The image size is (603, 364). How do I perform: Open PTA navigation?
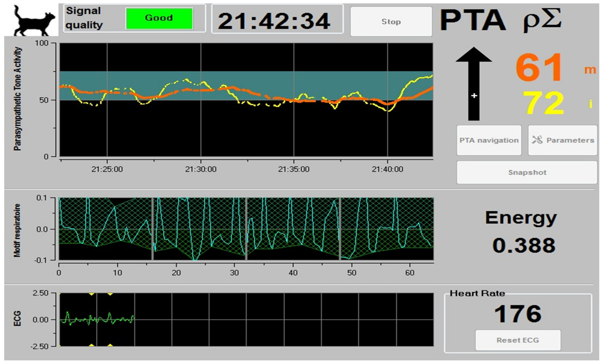[x=489, y=140]
